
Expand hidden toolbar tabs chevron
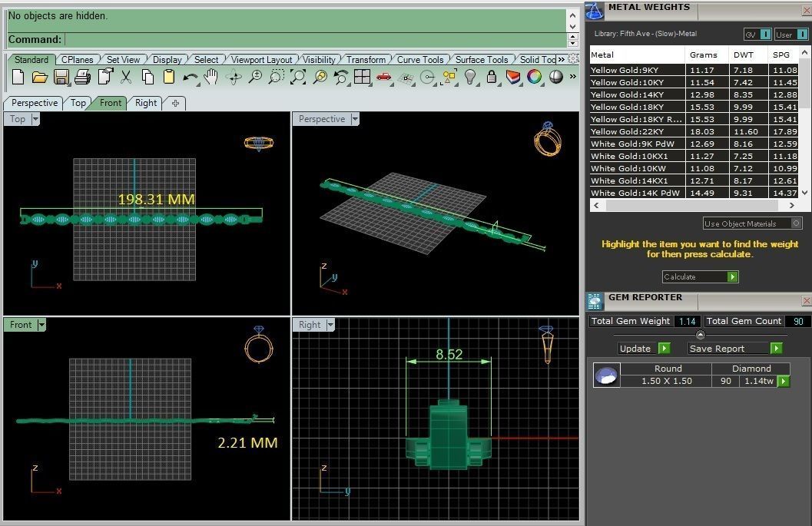coord(562,60)
